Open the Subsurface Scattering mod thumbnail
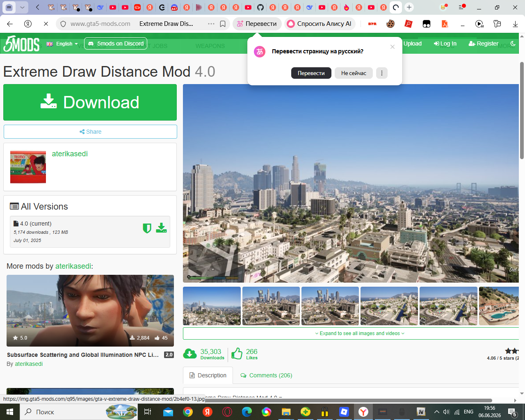Viewport: 525px width, 420px height. [x=90, y=310]
